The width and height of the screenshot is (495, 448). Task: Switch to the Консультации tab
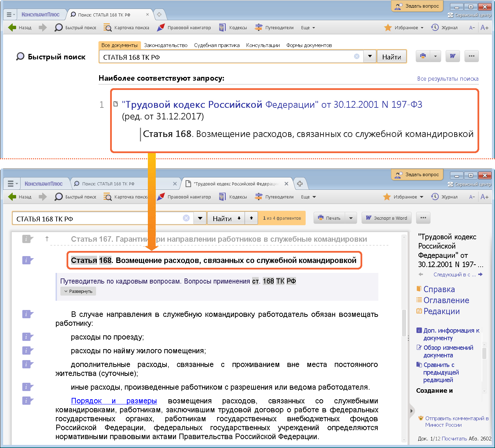(x=263, y=45)
